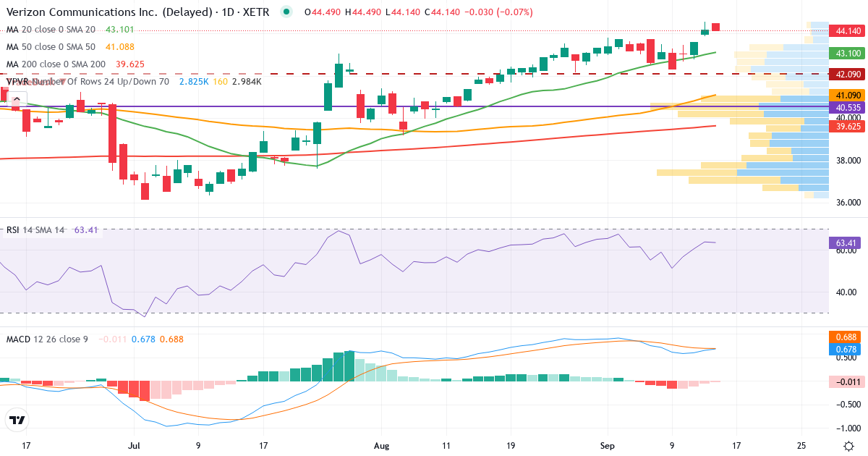The image size is (868, 456).
Task: Select the RSI 14 SMA 14 legend
Action: [35, 230]
